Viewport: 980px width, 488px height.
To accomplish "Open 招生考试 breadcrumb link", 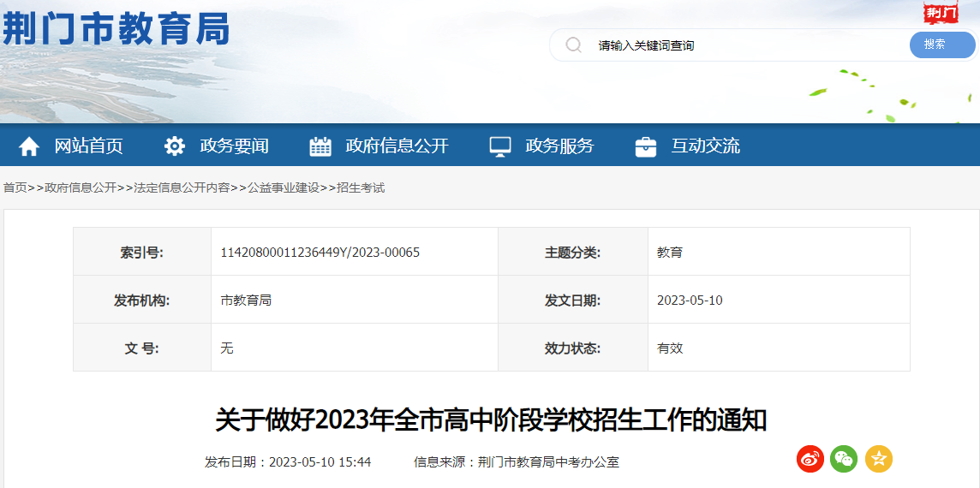I will point(361,187).
